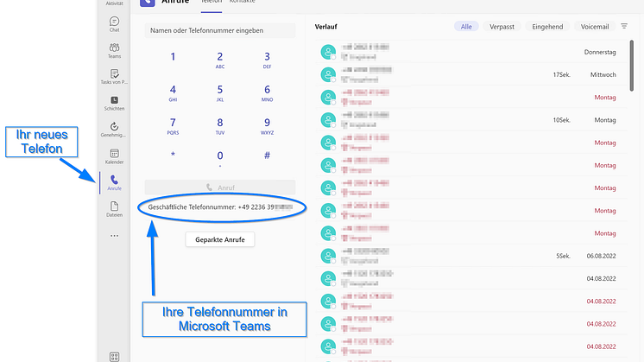Filter call history by Alle

click(466, 26)
